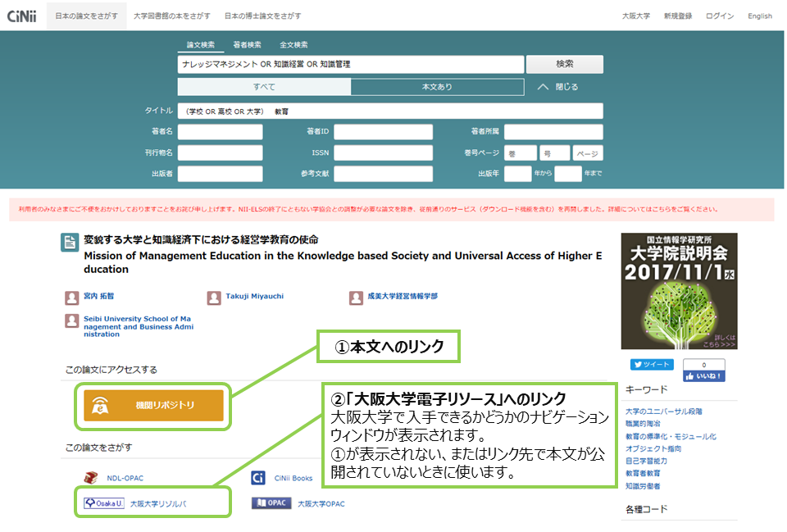Click the CiNii logo
Viewport: 787px width, 532px height.
[x=21, y=16]
